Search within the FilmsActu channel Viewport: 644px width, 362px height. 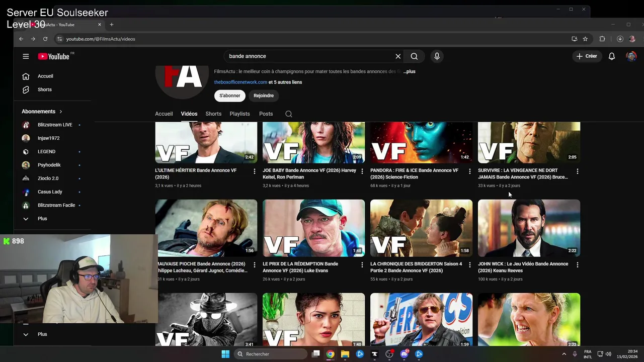[x=289, y=114]
